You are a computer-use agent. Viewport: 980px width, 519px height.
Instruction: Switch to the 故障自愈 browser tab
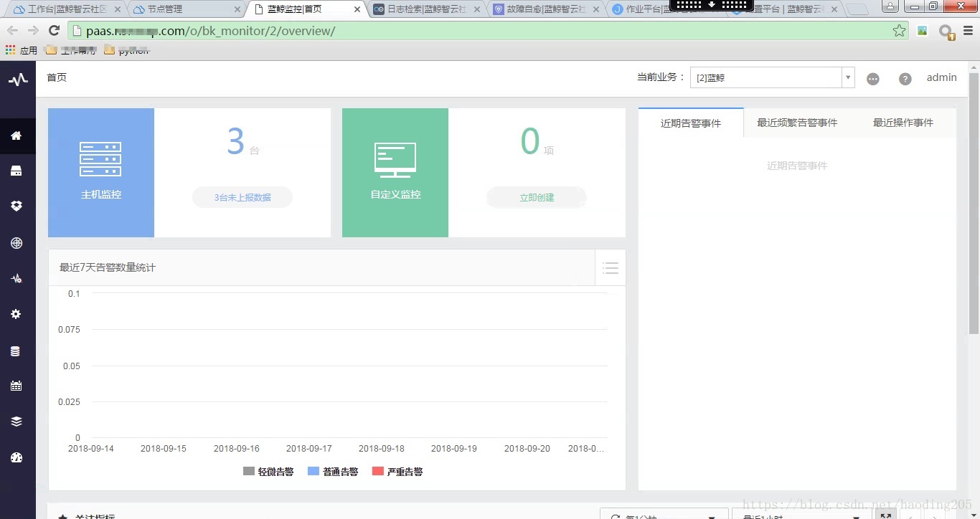coord(546,9)
